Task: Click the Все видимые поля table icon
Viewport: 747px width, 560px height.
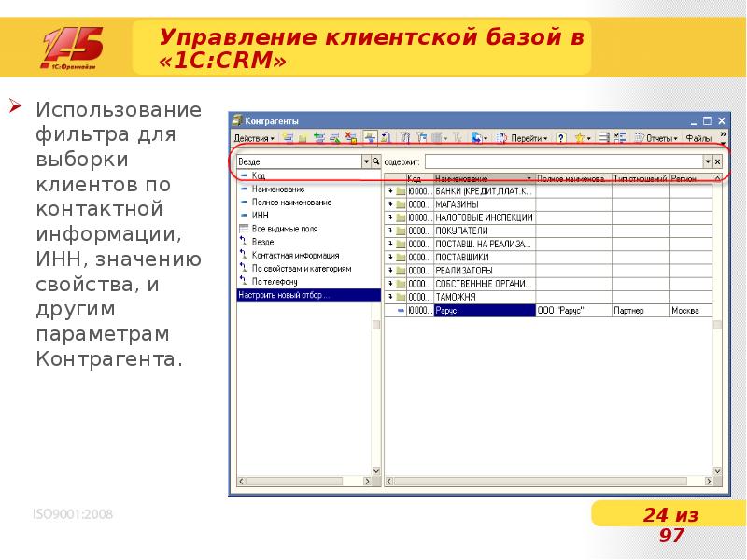Action: (x=243, y=228)
